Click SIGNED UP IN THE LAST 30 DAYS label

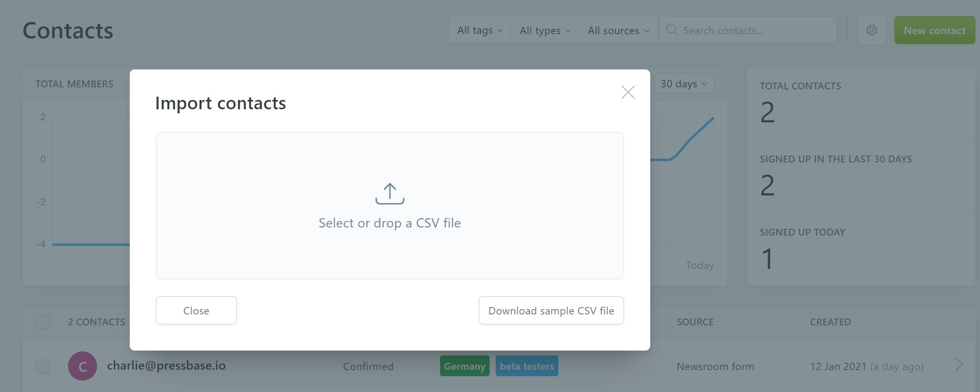coord(836,159)
